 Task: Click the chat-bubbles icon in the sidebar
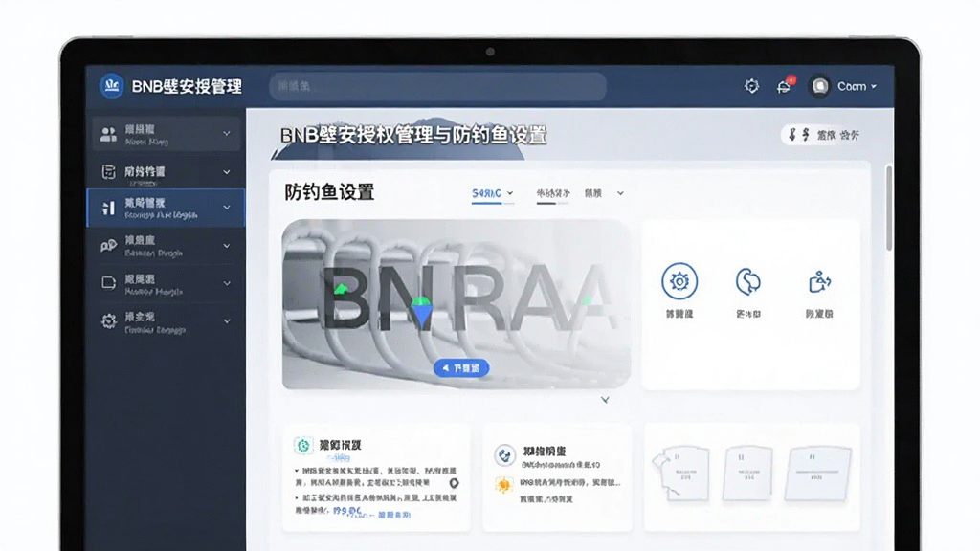pos(109,246)
